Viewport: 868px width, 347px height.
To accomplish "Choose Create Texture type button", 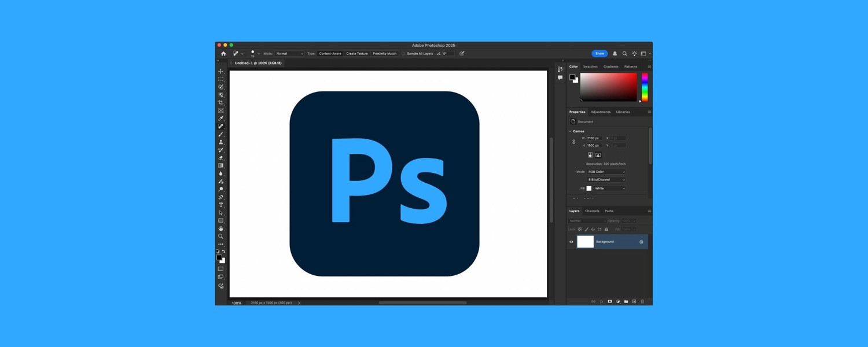I will click(x=357, y=54).
